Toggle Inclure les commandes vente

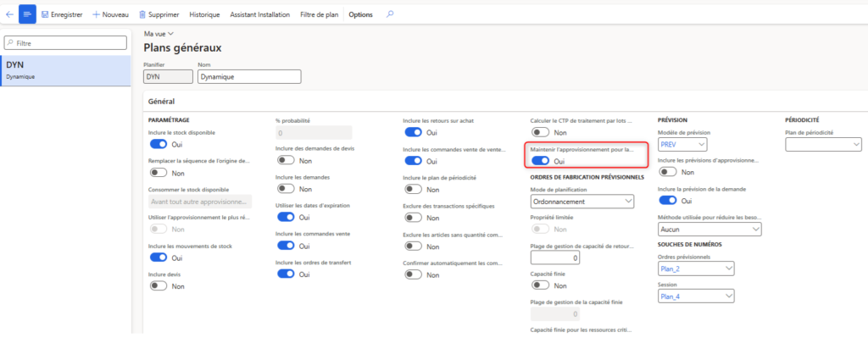pos(286,245)
